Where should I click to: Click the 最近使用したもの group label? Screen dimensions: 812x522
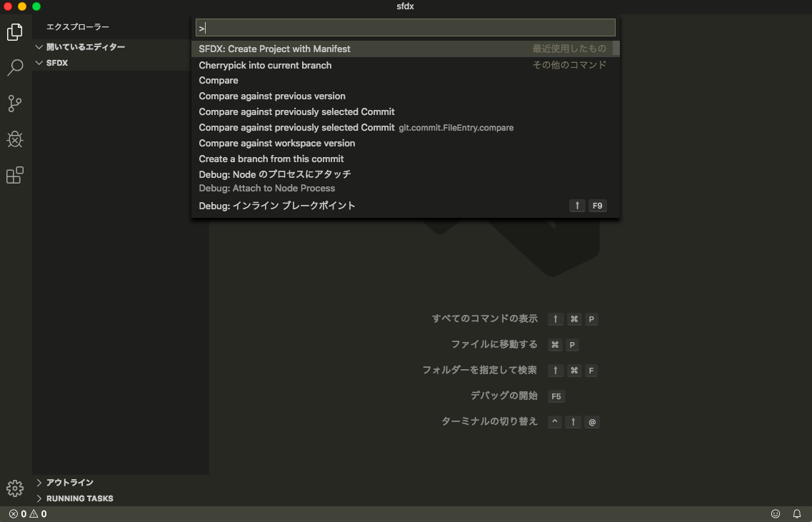[569, 49]
